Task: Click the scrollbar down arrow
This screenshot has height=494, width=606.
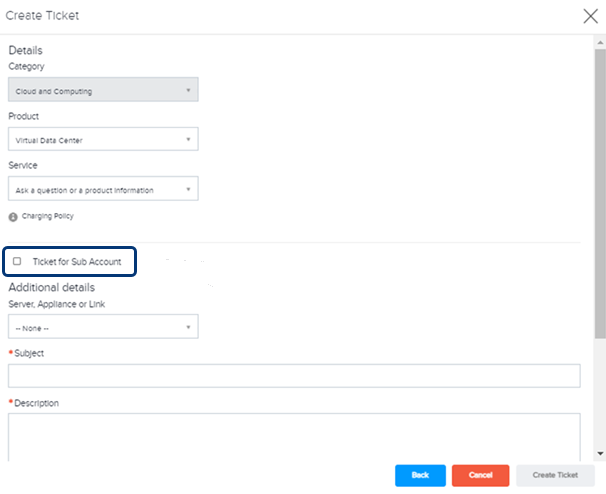Action: [x=600, y=453]
